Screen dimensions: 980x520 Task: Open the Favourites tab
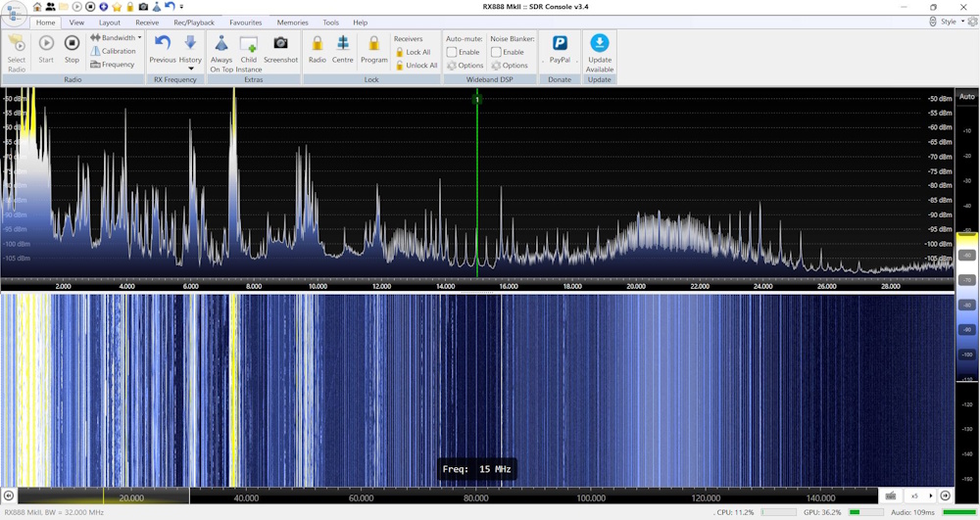coord(246,23)
